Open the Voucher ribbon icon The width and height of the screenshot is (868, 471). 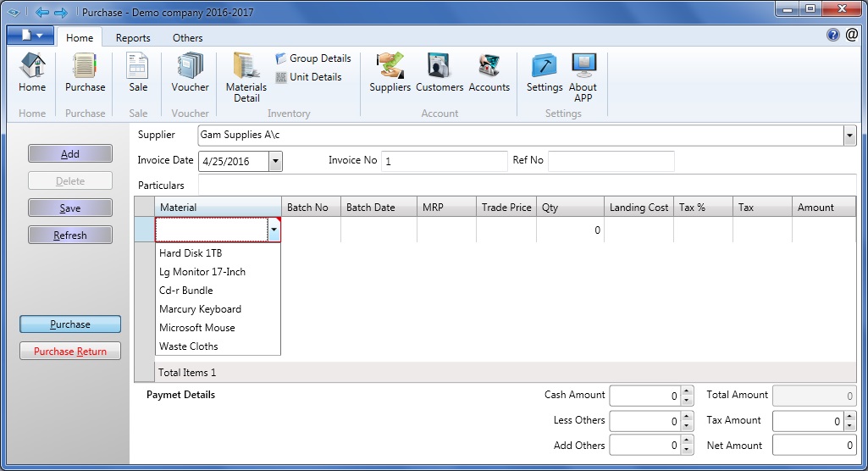tap(190, 72)
